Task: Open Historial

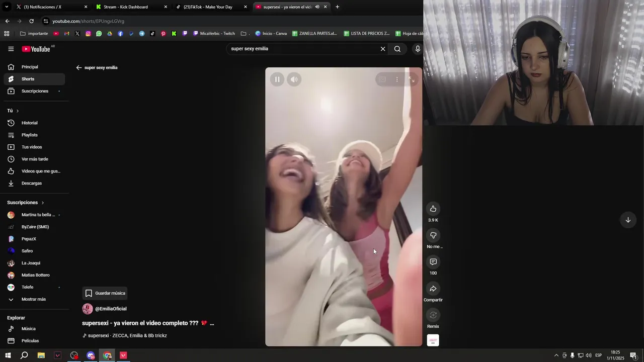Action: (34, 123)
